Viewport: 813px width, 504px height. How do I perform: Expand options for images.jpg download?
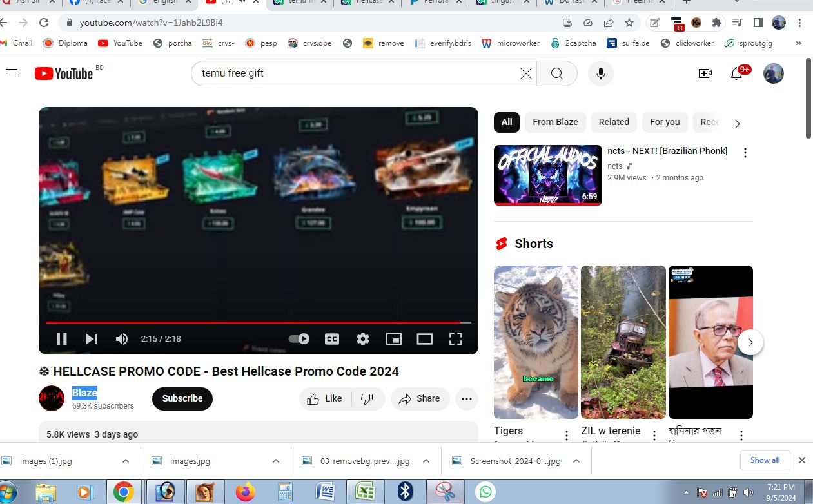coord(276,461)
